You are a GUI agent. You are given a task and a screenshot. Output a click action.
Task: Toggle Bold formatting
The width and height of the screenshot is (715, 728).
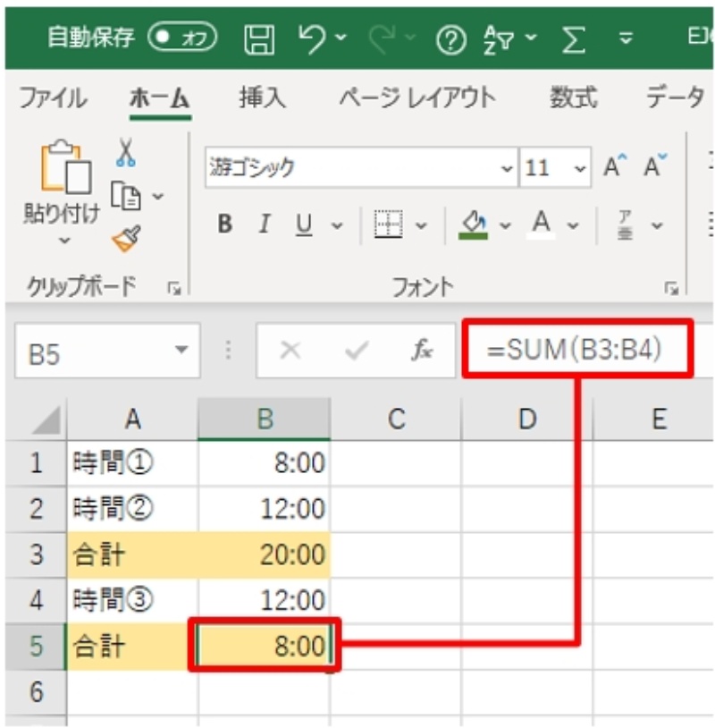tap(225, 224)
